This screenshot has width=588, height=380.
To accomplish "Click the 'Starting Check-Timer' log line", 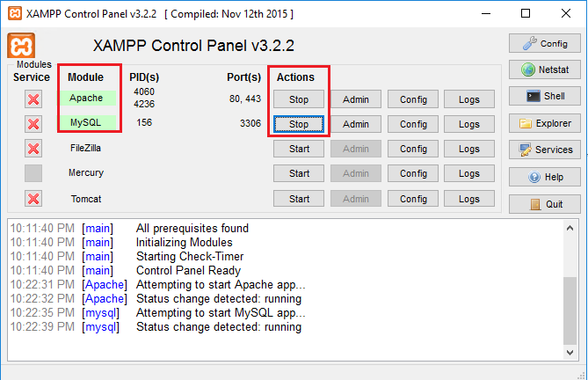I will pos(190,257).
